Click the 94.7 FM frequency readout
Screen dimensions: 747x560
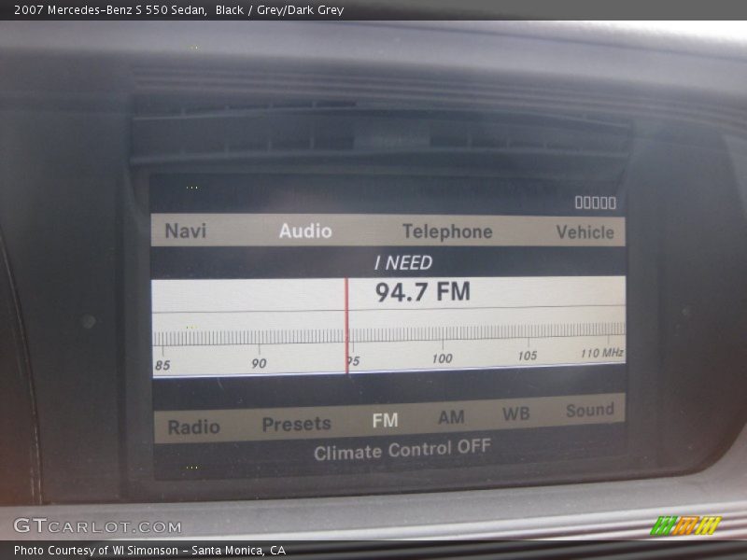click(x=423, y=292)
